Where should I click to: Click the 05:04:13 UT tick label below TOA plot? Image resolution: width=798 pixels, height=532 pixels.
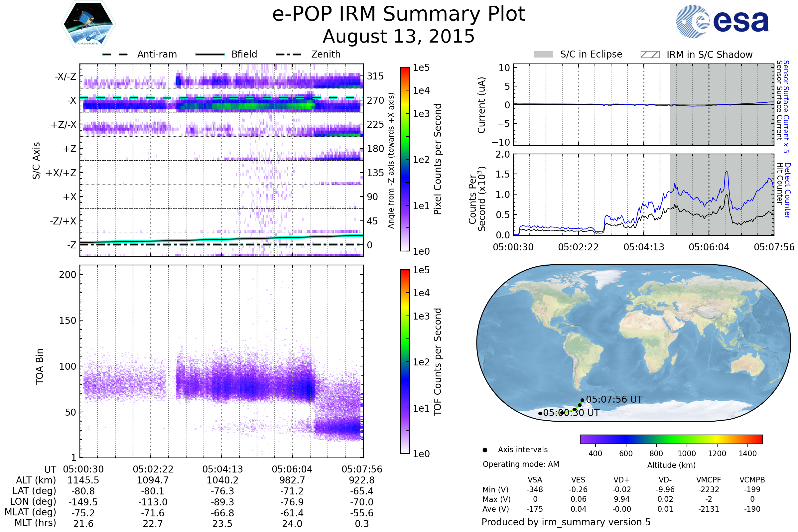click(x=222, y=469)
